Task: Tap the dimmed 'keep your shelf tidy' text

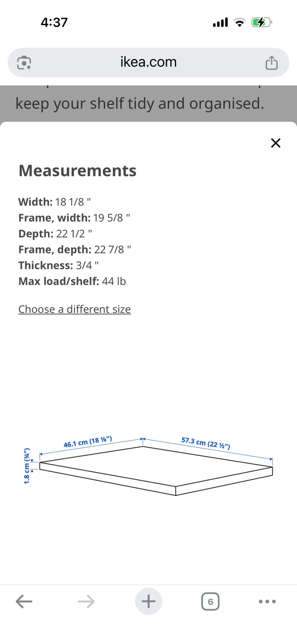Action: pos(140,103)
